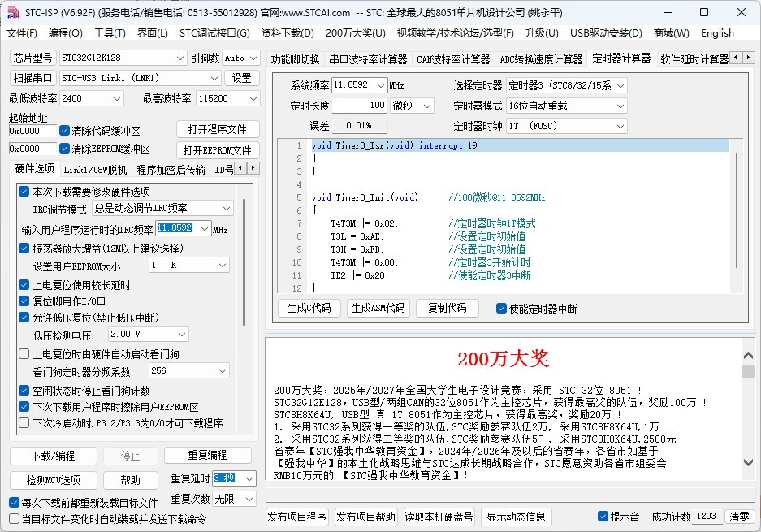Open the 编程(O) menu
This screenshot has height=532, width=761.
[66, 33]
